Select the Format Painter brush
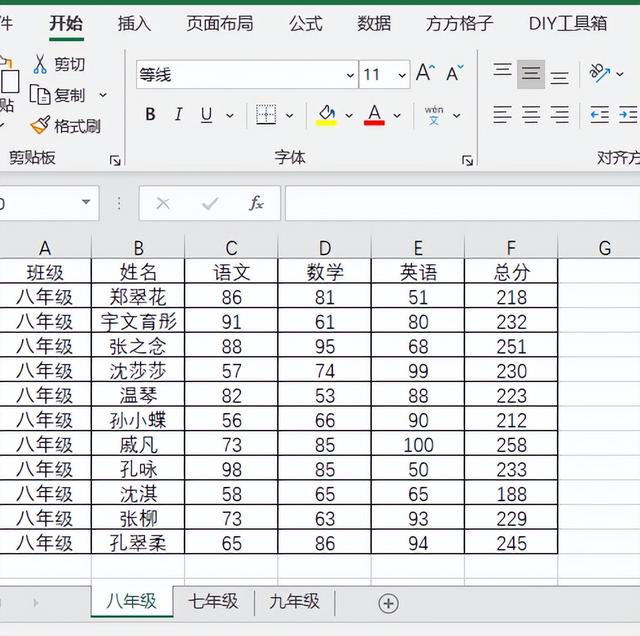 (x=40, y=125)
